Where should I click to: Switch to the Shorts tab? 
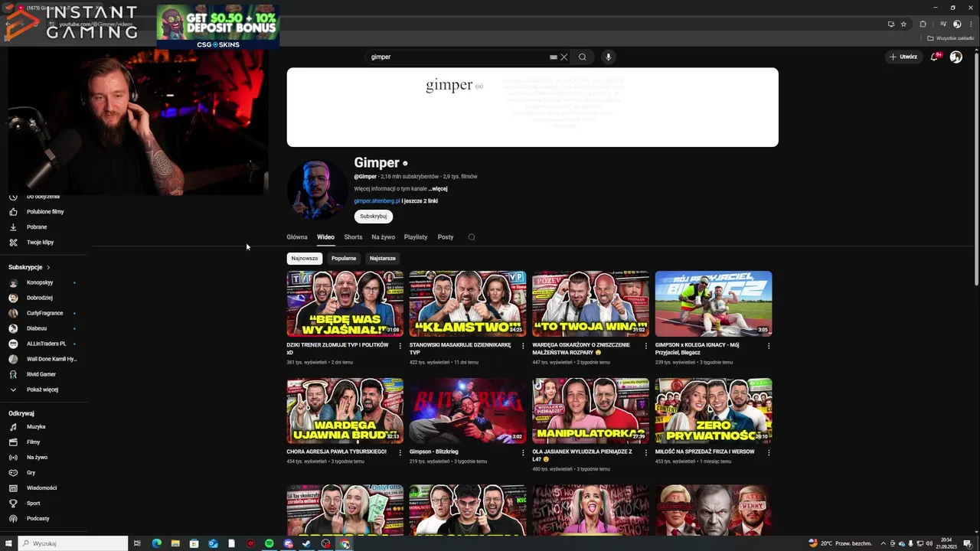pos(353,237)
